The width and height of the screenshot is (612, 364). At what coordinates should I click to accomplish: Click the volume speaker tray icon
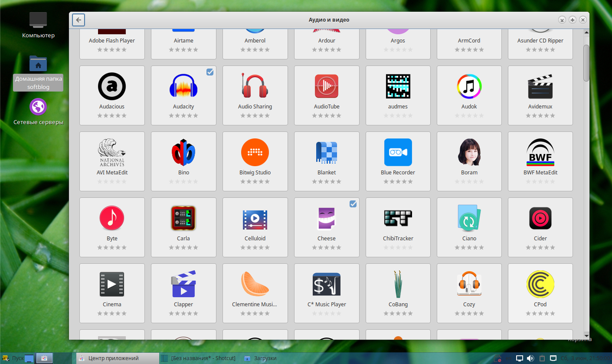(530, 358)
